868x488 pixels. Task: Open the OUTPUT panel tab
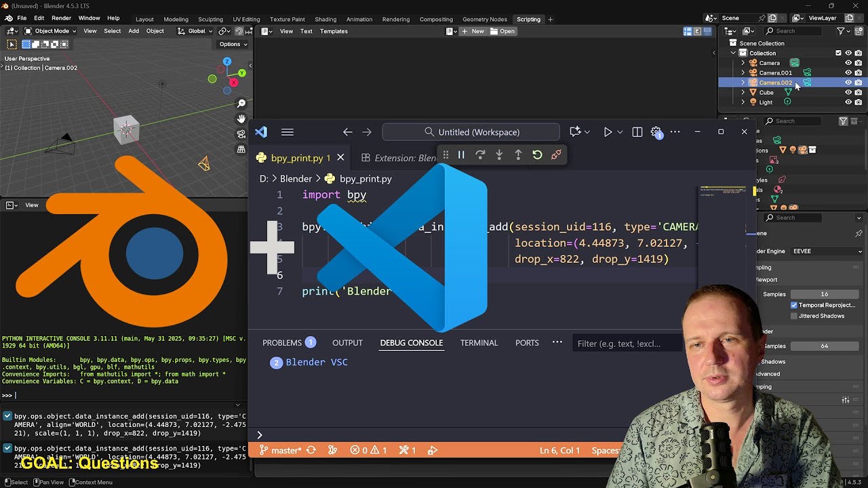[x=347, y=343]
